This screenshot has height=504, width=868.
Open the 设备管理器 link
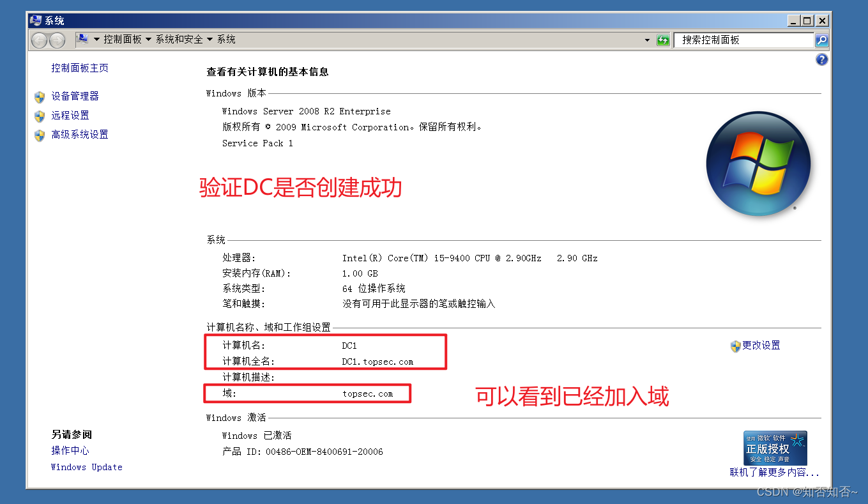pos(75,96)
